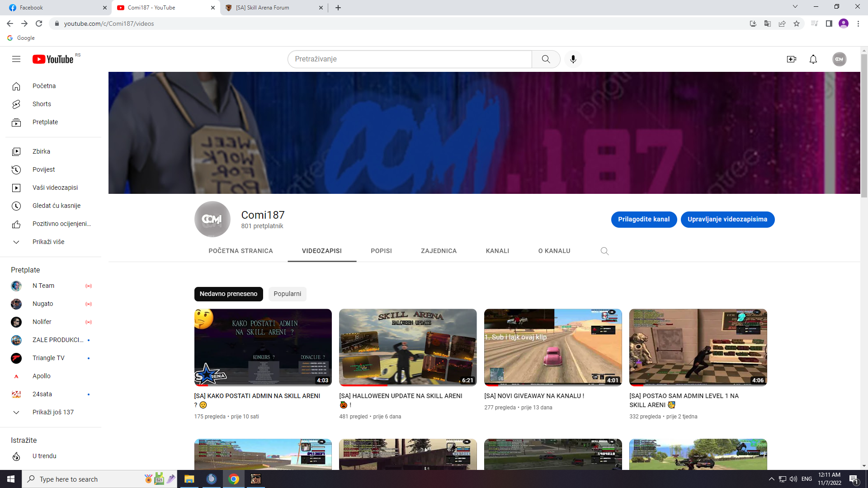Bookmark this page with the star icon

click(x=797, y=23)
